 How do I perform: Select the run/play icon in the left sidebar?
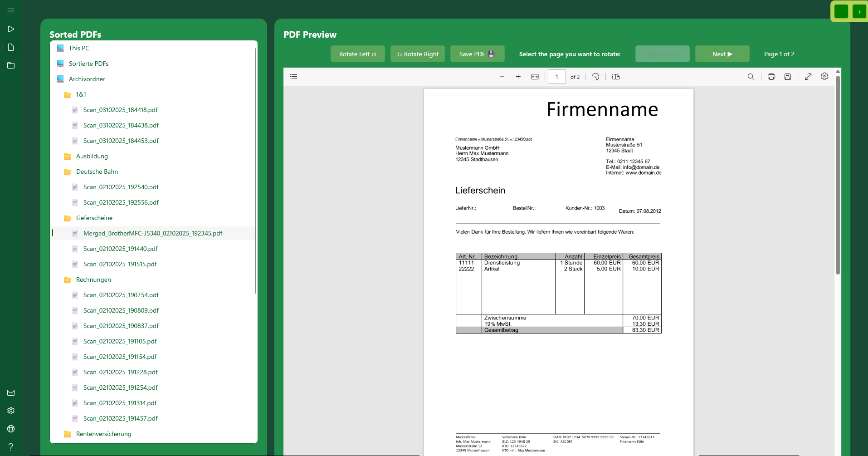(x=10, y=29)
